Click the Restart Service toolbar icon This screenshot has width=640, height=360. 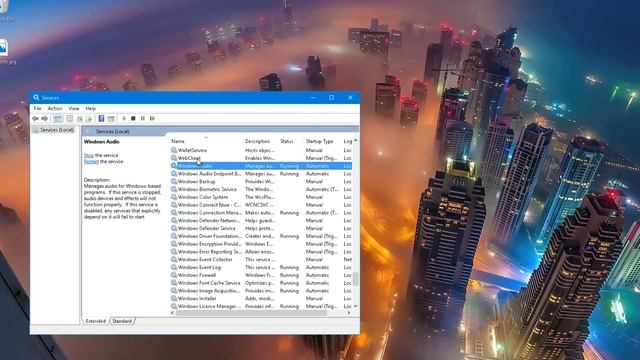(x=152, y=118)
